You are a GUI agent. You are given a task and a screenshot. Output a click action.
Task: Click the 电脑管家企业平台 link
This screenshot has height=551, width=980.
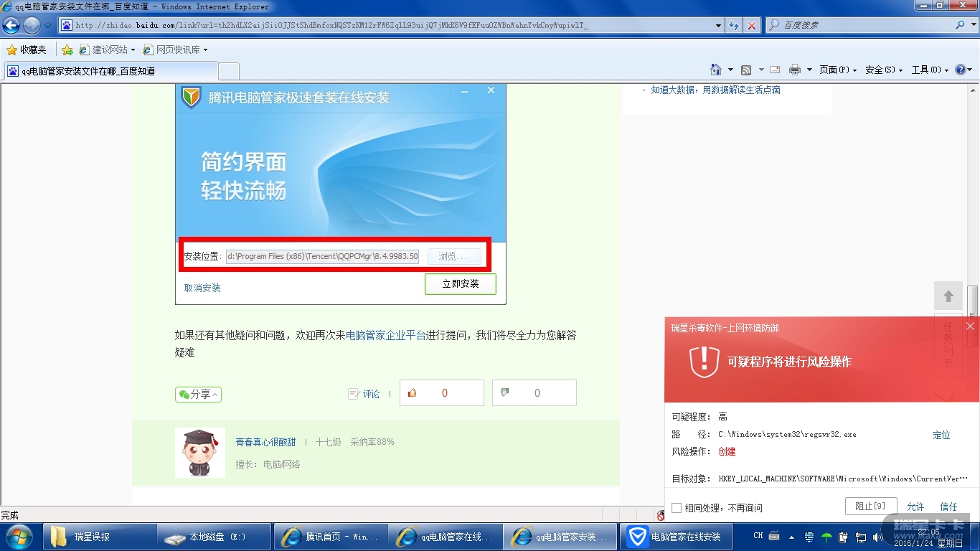(386, 335)
